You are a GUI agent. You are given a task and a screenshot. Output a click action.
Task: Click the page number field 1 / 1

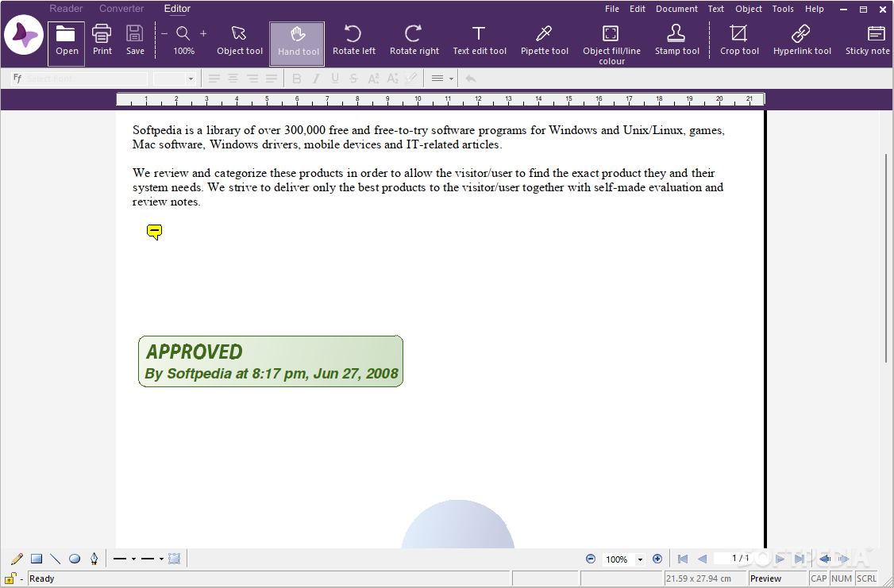pyautogui.click(x=740, y=559)
